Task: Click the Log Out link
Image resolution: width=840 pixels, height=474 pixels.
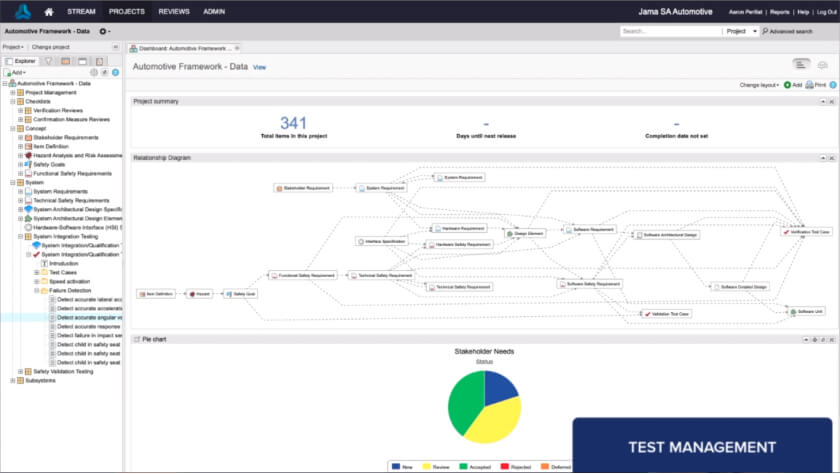Action: (x=825, y=12)
